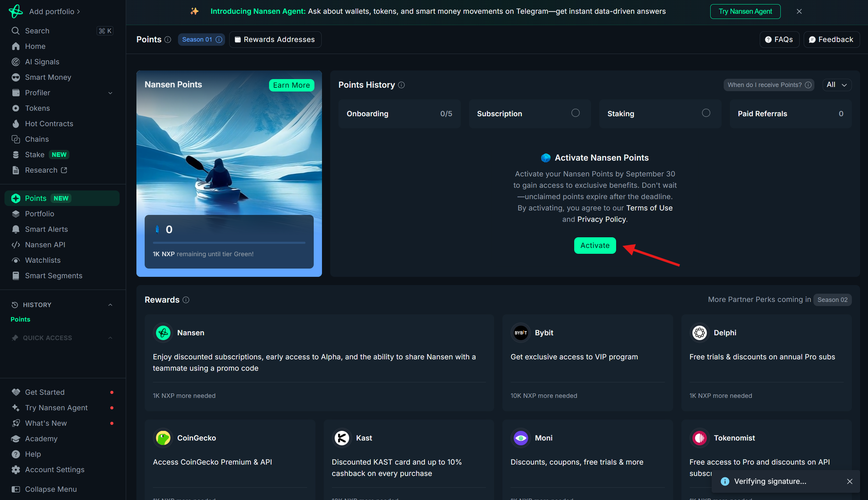Image resolution: width=868 pixels, height=500 pixels.
Task: Click the Onboarding 0/5 card
Action: (x=399, y=113)
